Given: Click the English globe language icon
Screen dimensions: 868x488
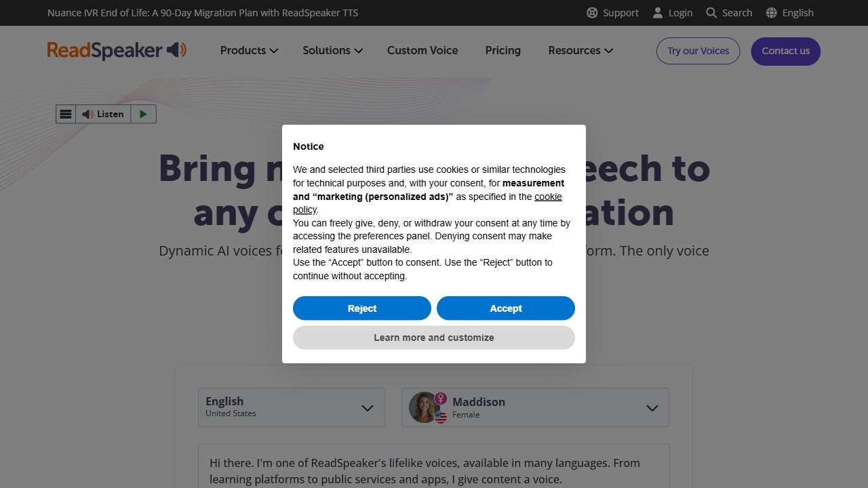Looking at the screenshot, I should (x=771, y=13).
